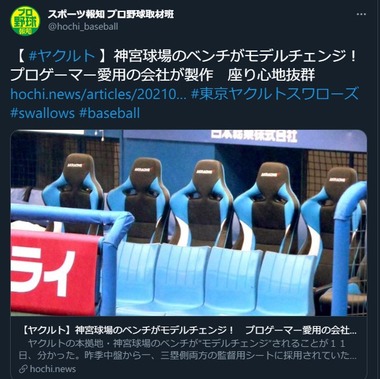The height and width of the screenshot is (379, 380).
Task: Click the link chain icon beside hochi.news
Action: (x=23, y=369)
